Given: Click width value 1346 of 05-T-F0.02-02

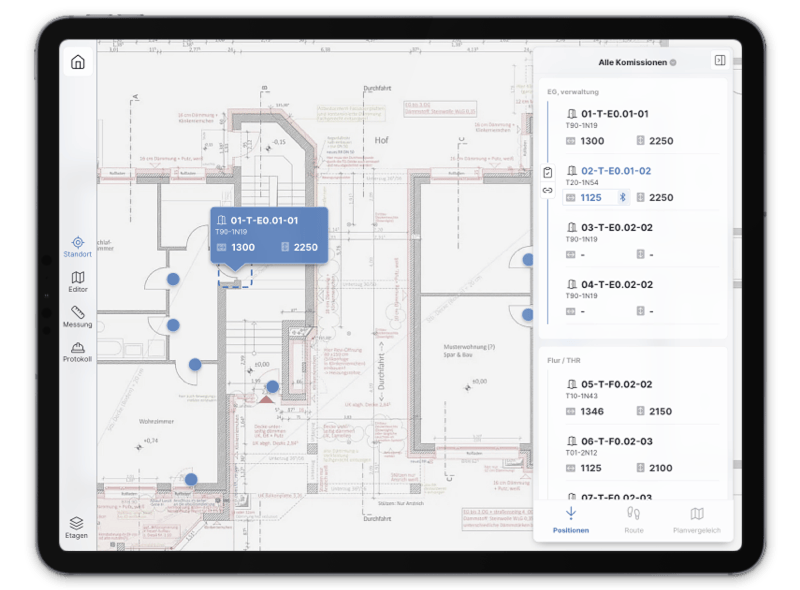Looking at the screenshot, I should click(592, 411).
